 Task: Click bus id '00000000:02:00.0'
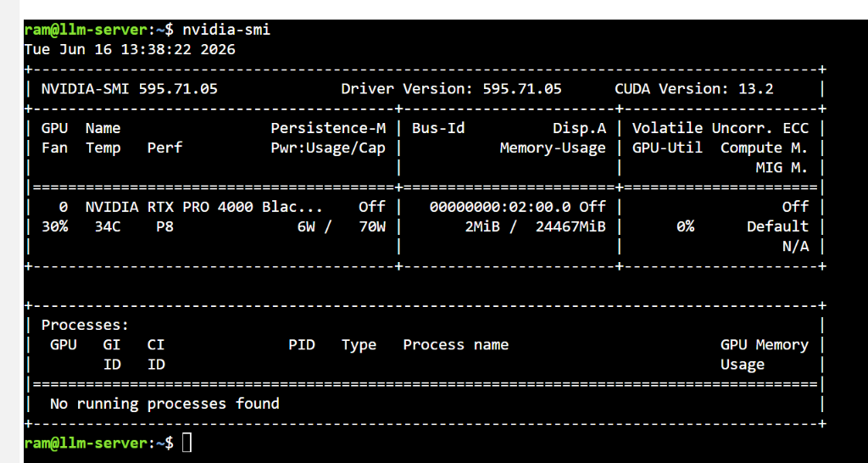point(500,207)
